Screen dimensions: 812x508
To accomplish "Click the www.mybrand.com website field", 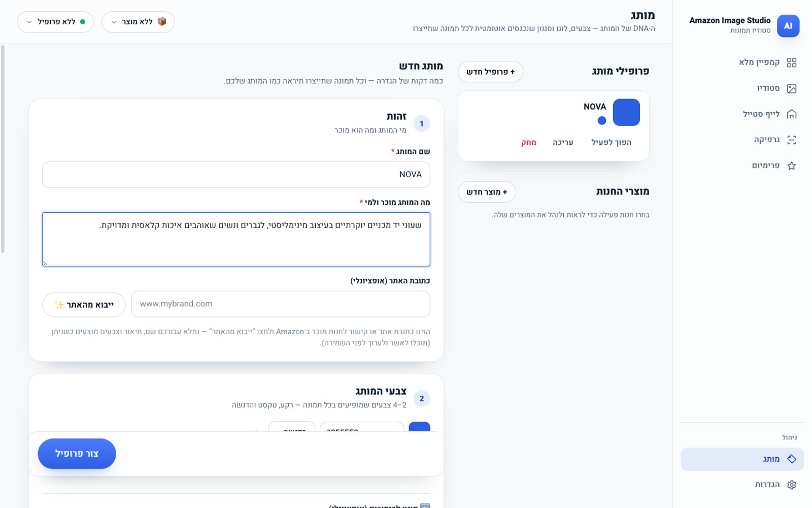I will coord(281,304).
